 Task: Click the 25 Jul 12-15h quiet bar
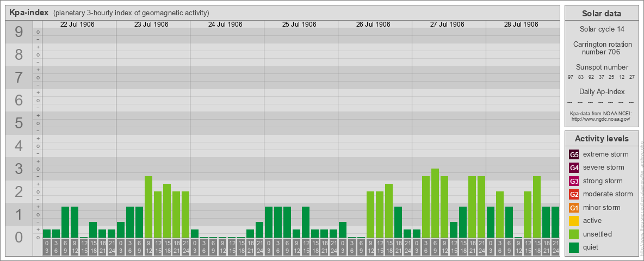[x=306, y=222]
